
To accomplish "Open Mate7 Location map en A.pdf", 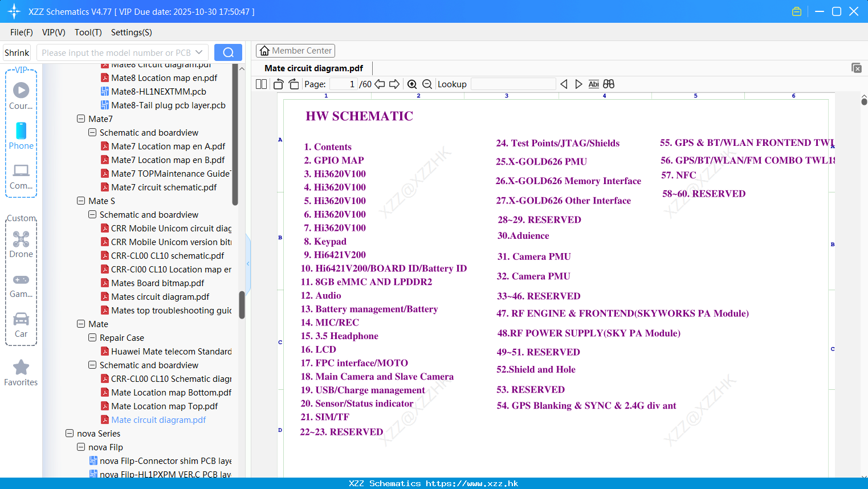I will coord(168,146).
